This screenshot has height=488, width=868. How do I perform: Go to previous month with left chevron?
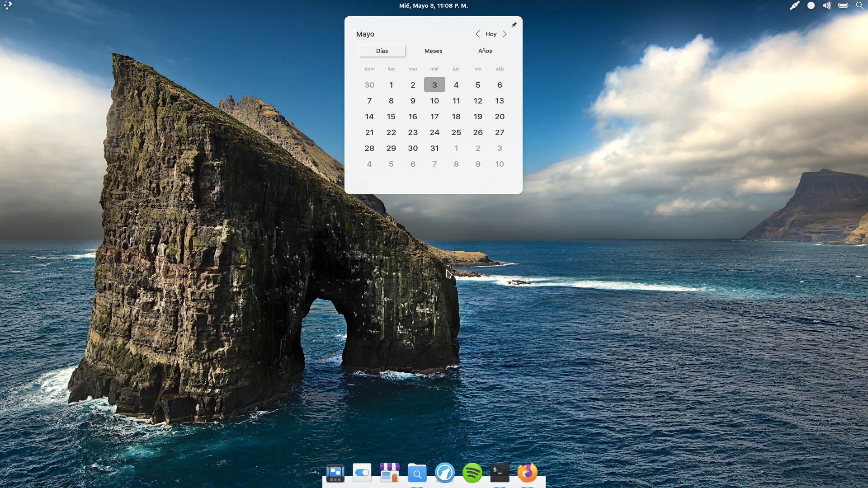(477, 34)
